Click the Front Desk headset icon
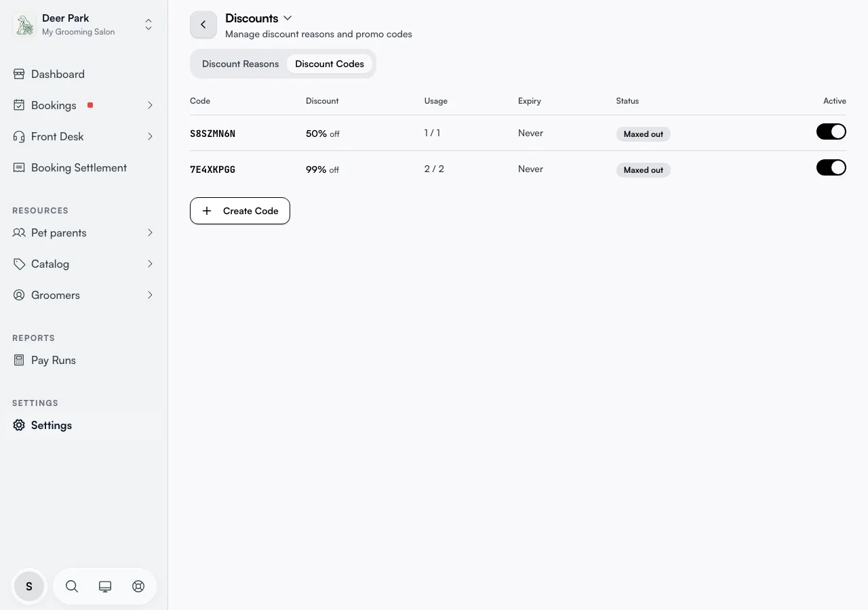Image resolution: width=868 pixels, height=610 pixels. click(19, 136)
